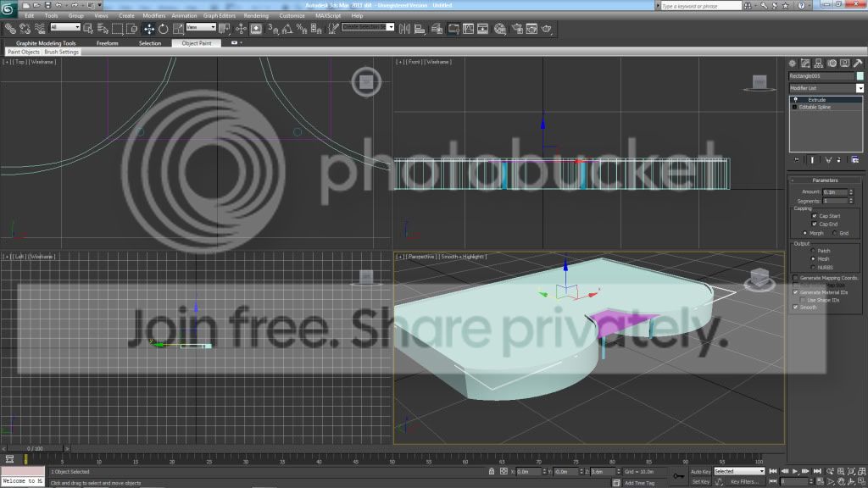
Task: Click Configure Modifier Sets icon
Action: click(855, 160)
